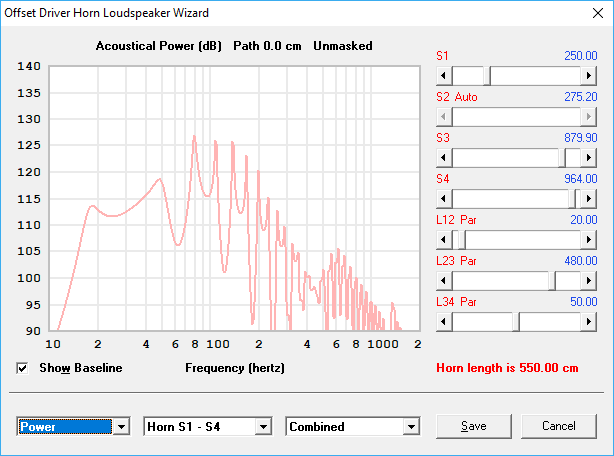Image resolution: width=614 pixels, height=456 pixels.
Task: Click the S3 value 879.90
Action: [x=581, y=138]
